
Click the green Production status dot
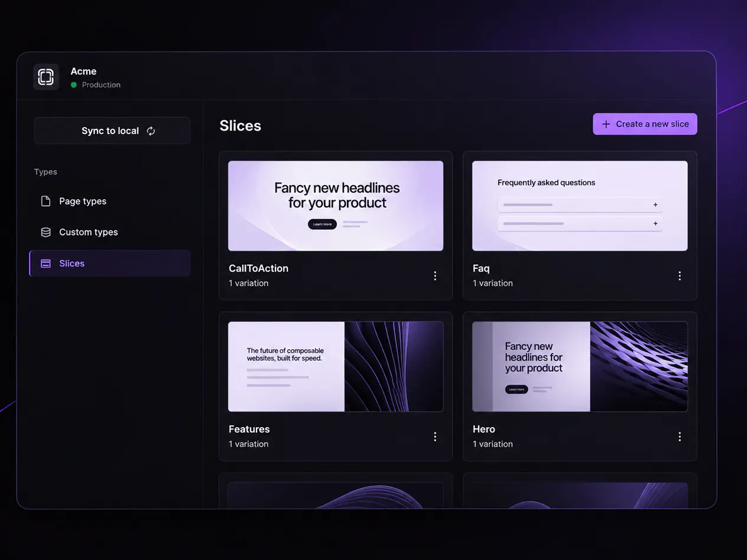tap(74, 85)
